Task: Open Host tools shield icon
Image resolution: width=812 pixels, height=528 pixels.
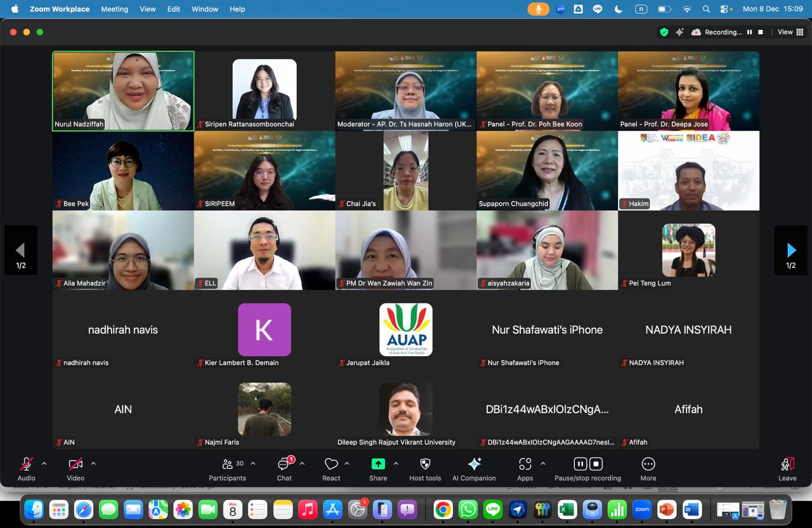Action: point(425,464)
